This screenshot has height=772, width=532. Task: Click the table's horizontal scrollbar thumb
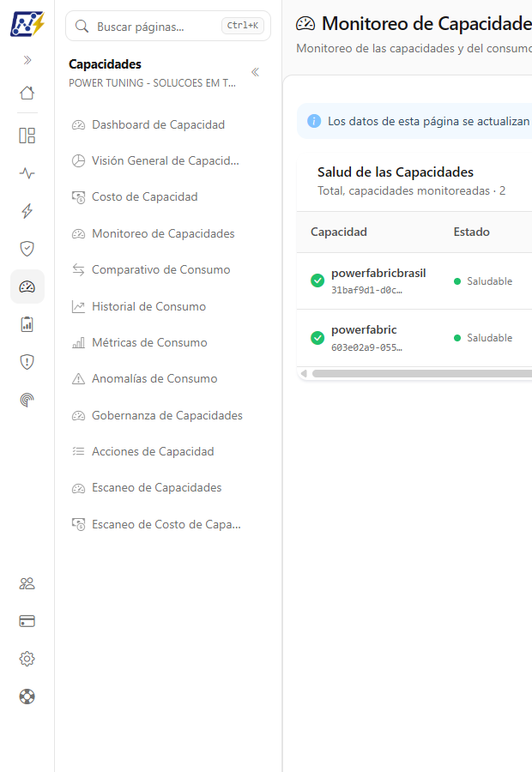coord(422,374)
